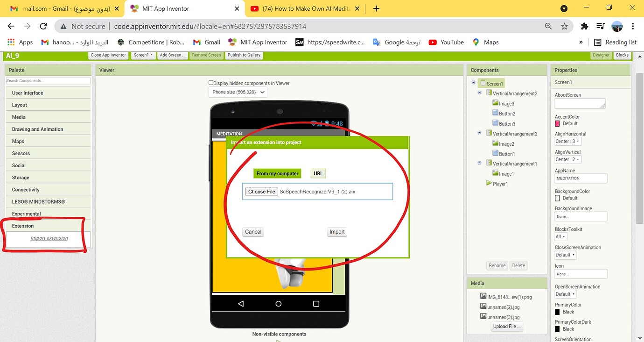Enable Display hidden components in Viewer
Image resolution: width=644 pixels, height=342 pixels.
click(211, 83)
